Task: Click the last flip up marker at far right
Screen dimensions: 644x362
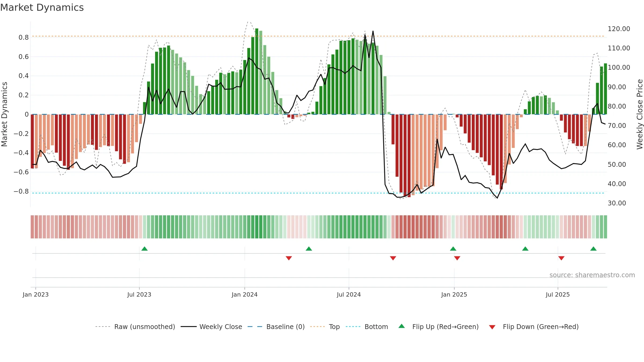Action: click(x=594, y=249)
